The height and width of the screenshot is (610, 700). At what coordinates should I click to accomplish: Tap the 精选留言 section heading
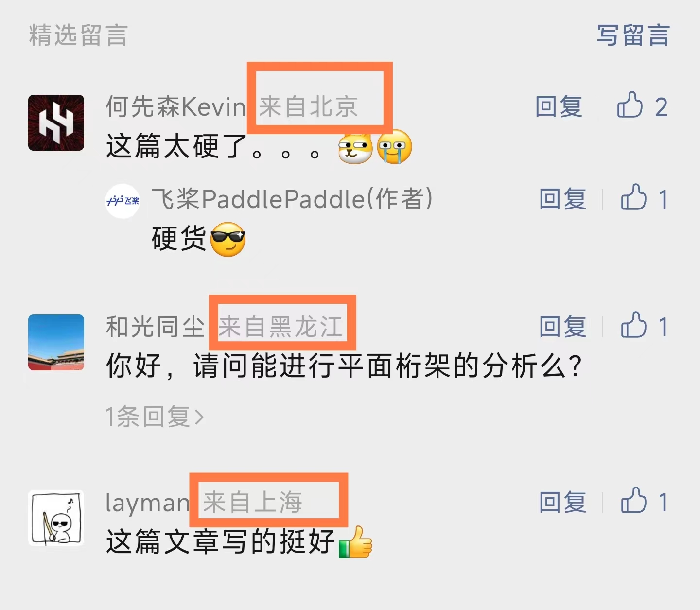coord(78,35)
